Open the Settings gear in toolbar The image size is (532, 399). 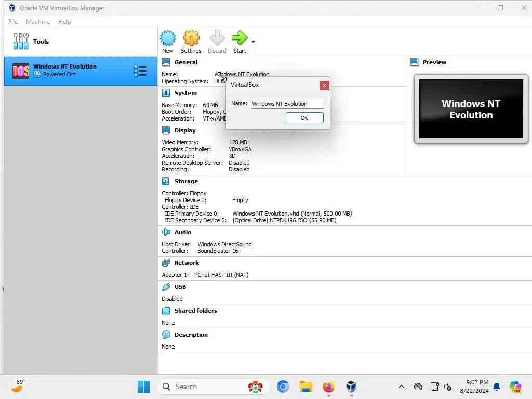tap(191, 38)
